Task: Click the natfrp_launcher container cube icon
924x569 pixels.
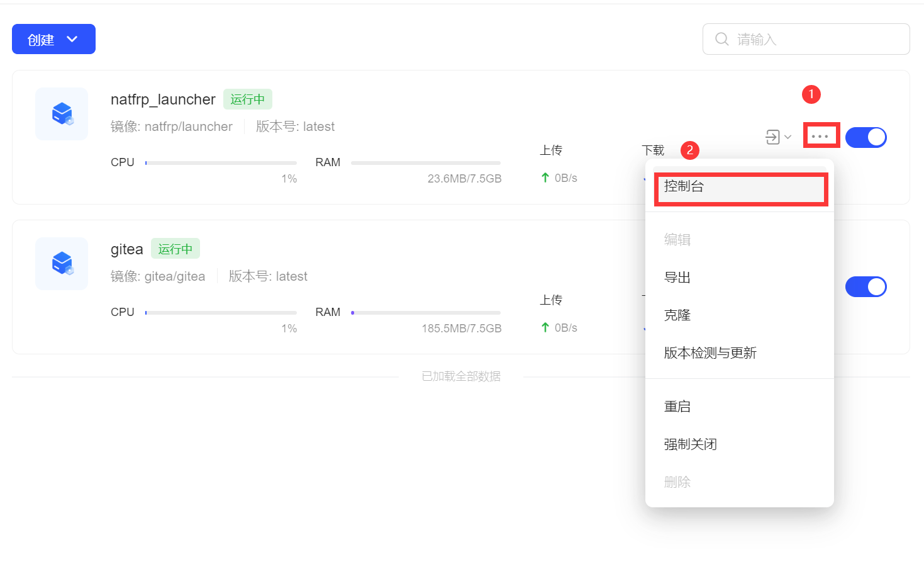Action: [62, 114]
